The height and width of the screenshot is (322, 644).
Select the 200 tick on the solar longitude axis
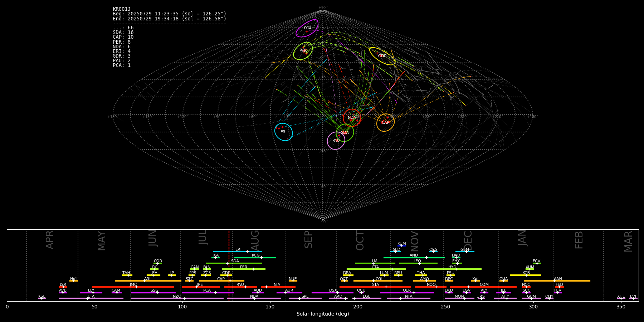(358, 307)
